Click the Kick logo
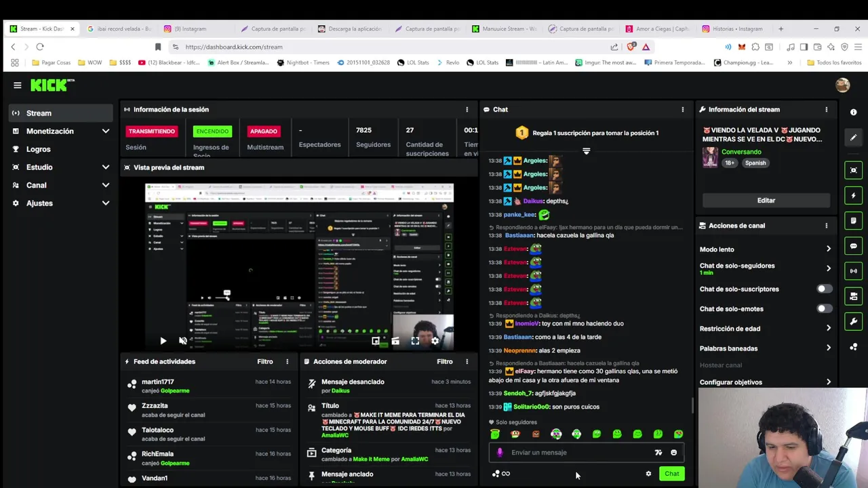This screenshot has height=488, width=868. click(52, 85)
